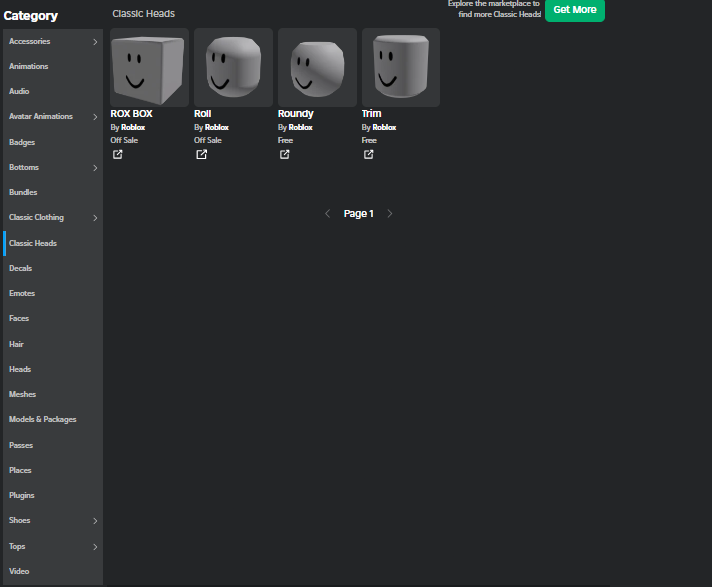Open the Heads category

(53, 369)
